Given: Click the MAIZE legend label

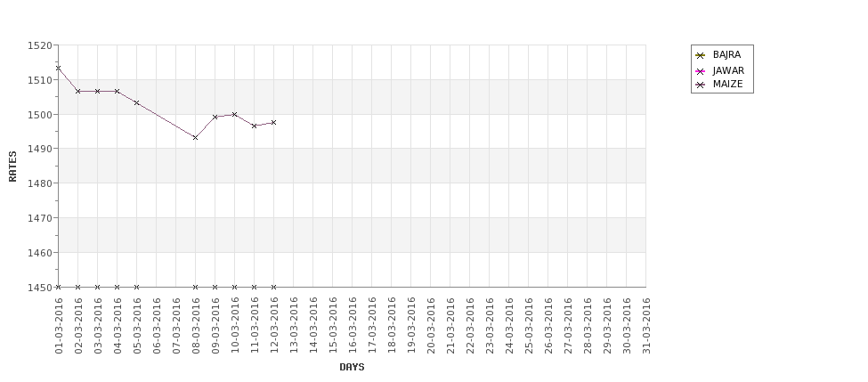Looking at the screenshot, I should pos(727,85).
